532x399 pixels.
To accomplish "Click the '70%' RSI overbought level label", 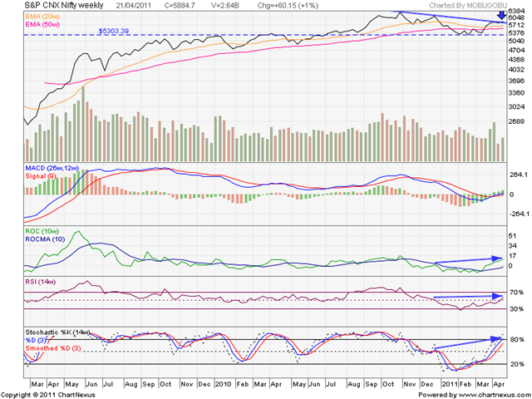I will coord(516,292).
